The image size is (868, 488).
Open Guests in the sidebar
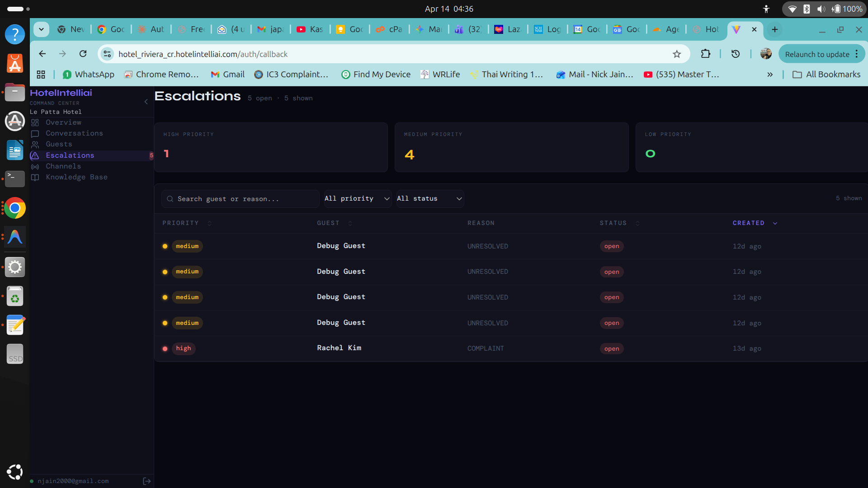[59, 144]
